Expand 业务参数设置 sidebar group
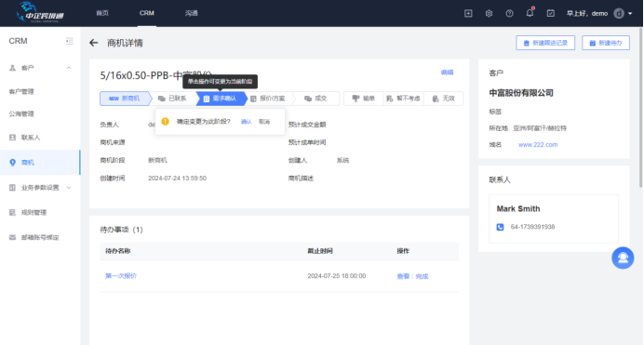 (40, 188)
